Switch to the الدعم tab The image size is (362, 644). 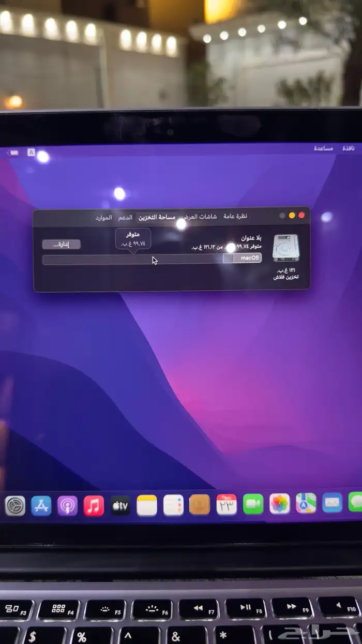click(125, 218)
